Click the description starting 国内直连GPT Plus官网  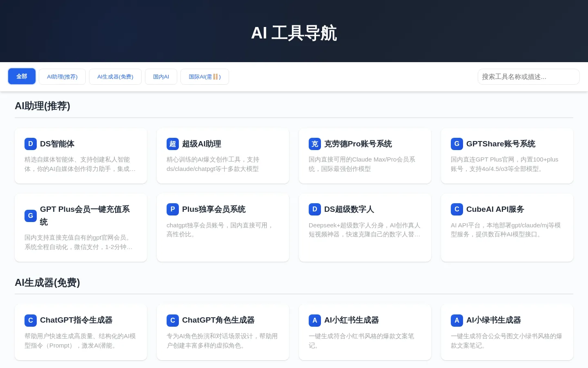(505, 164)
